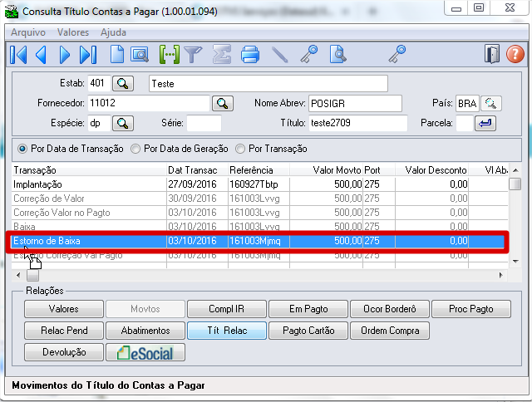Go to next record arrow icon
Screen dimensions: 532x402
pos(65,55)
